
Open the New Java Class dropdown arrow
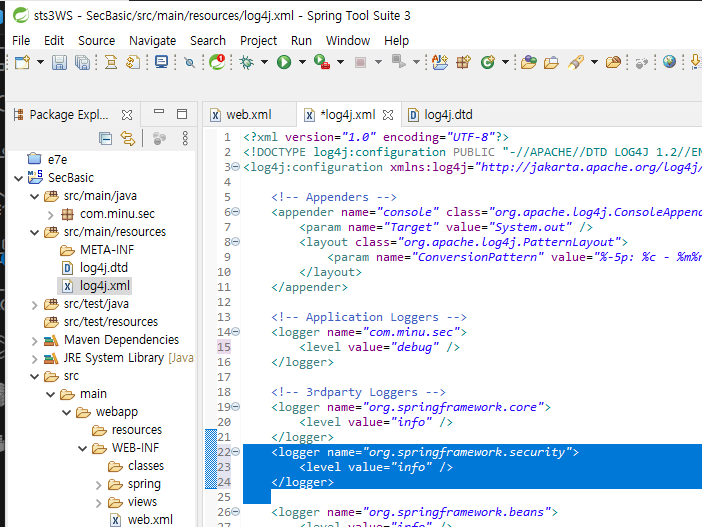505,62
